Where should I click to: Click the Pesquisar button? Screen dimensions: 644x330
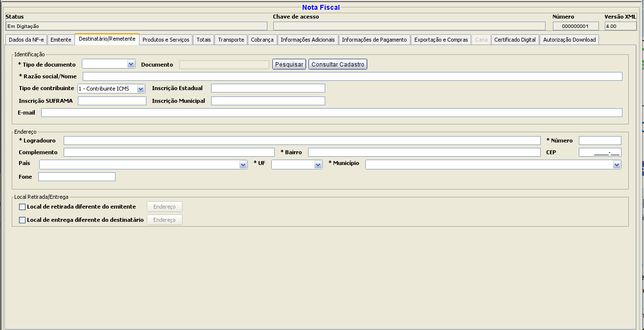(x=289, y=64)
